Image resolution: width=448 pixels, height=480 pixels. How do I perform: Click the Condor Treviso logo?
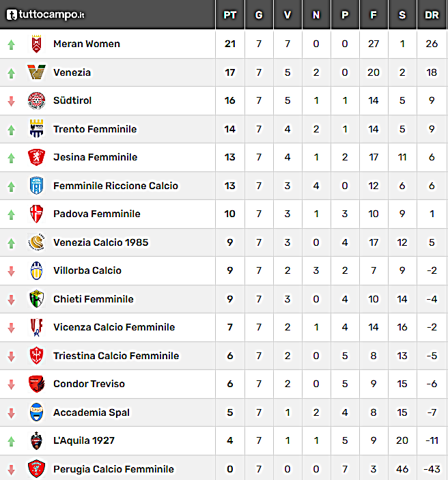[36, 384]
